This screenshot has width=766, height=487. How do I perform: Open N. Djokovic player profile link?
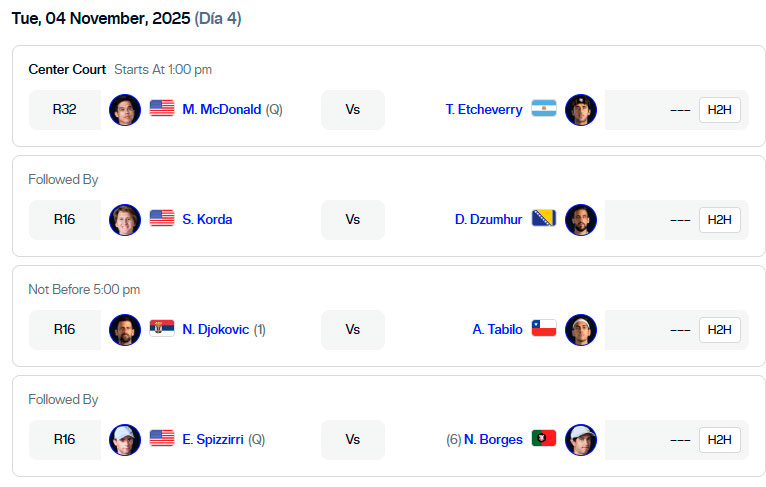click(x=215, y=329)
